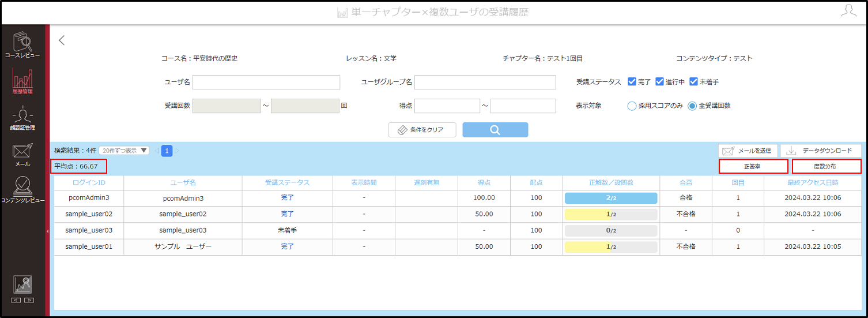Viewport: 868px width, 318px height.
Task: Open メール in the sidebar
Action: click(22, 155)
